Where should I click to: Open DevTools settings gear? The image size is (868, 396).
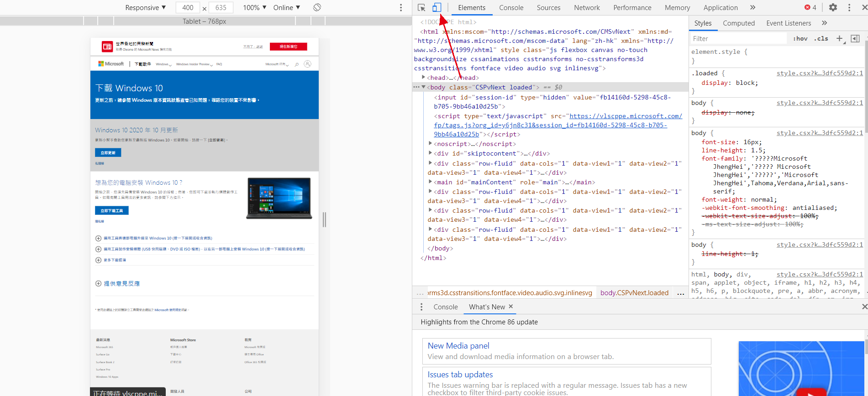pyautogui.click(x=833, y=7)
